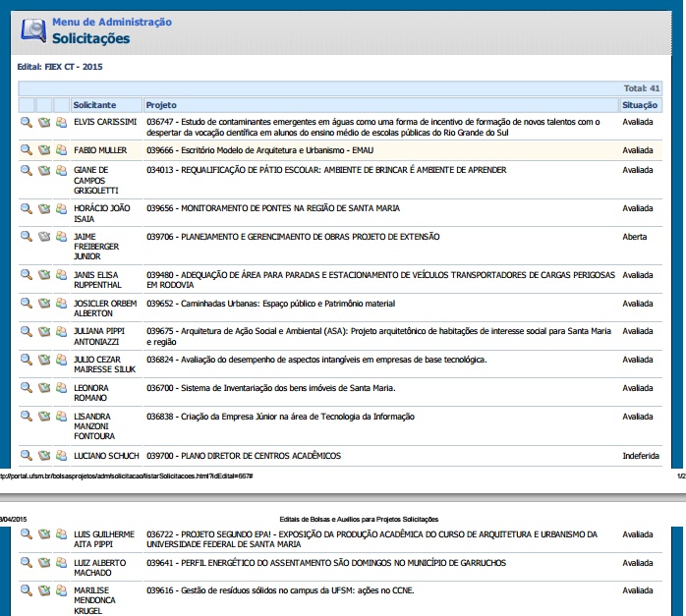Click the magnifier icon for Luis Guilherme Aita Pippi
686x616 pixels.
[x=27, y=534]
